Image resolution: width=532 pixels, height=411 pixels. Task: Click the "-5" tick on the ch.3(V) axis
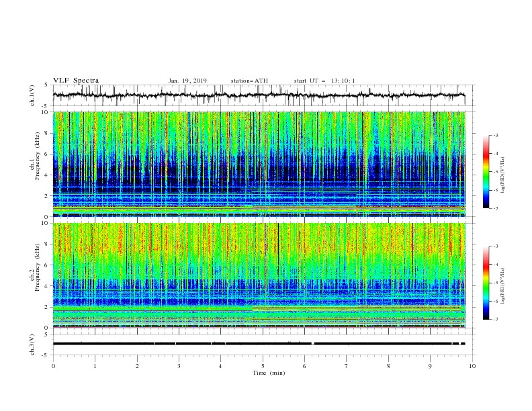pyautogui.click(x=46, y=355)
